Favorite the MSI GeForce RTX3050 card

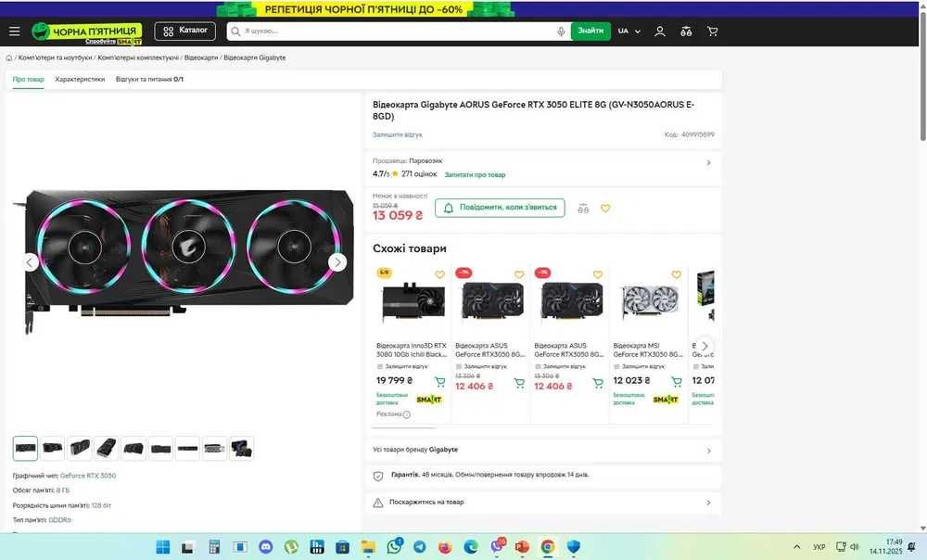point(677,274)
